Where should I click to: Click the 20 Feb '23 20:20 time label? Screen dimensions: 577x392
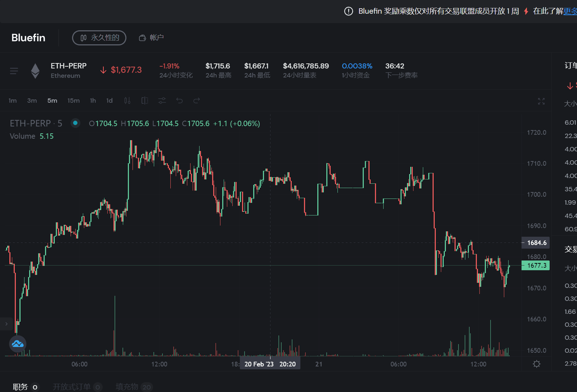[270, 364]
